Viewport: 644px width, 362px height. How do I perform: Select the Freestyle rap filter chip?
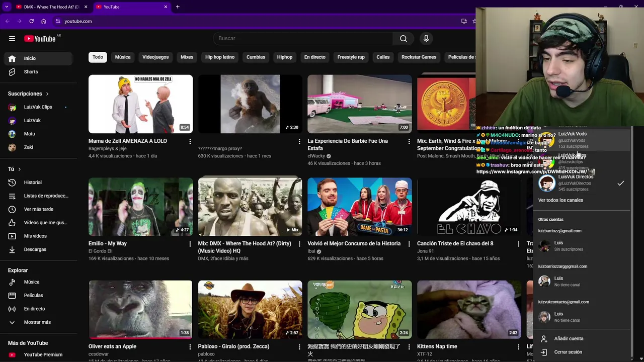tap(351, 57)
